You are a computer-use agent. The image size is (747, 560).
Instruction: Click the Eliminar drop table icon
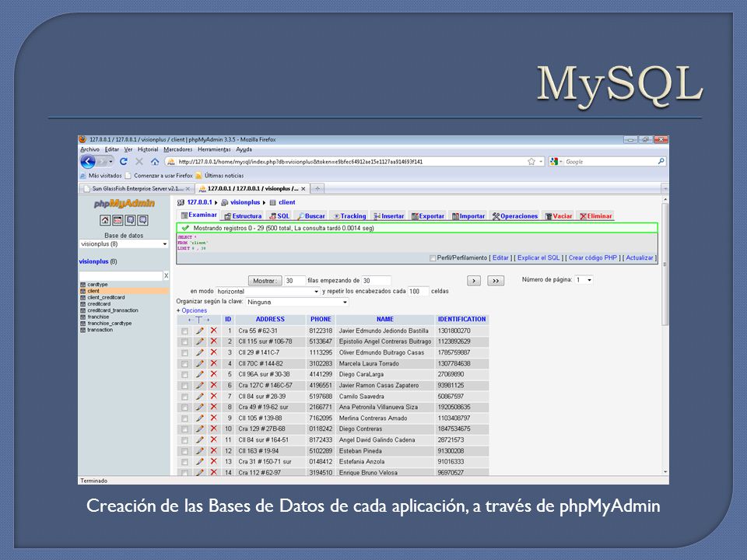pyautogui.click(x=583, y=216)
